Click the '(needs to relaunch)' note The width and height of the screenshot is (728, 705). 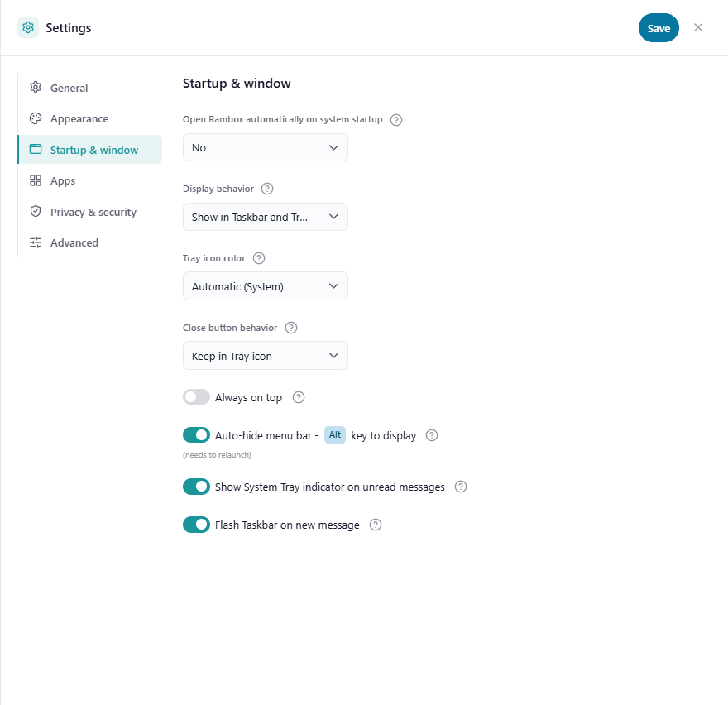(x=217, y=455)
